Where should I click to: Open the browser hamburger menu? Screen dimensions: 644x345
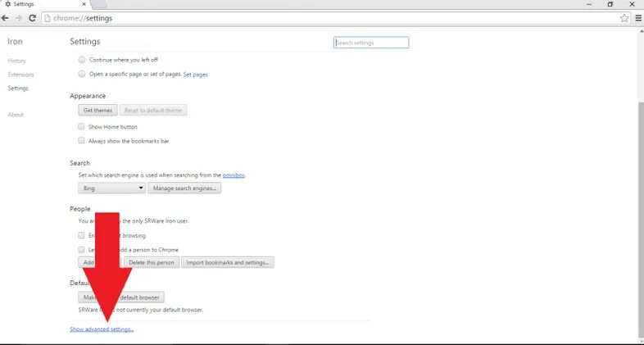(x=638, y=18)
